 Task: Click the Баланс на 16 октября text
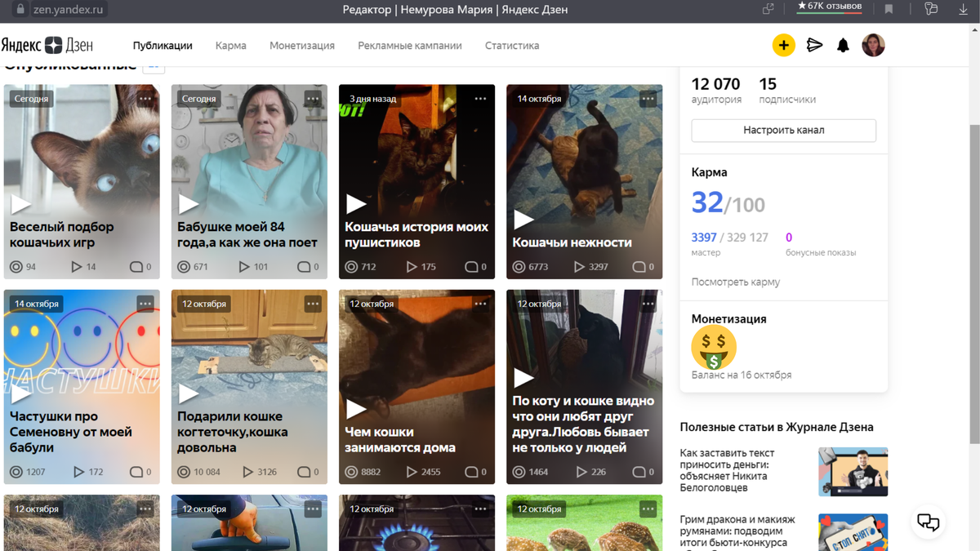tap(742, 375)
